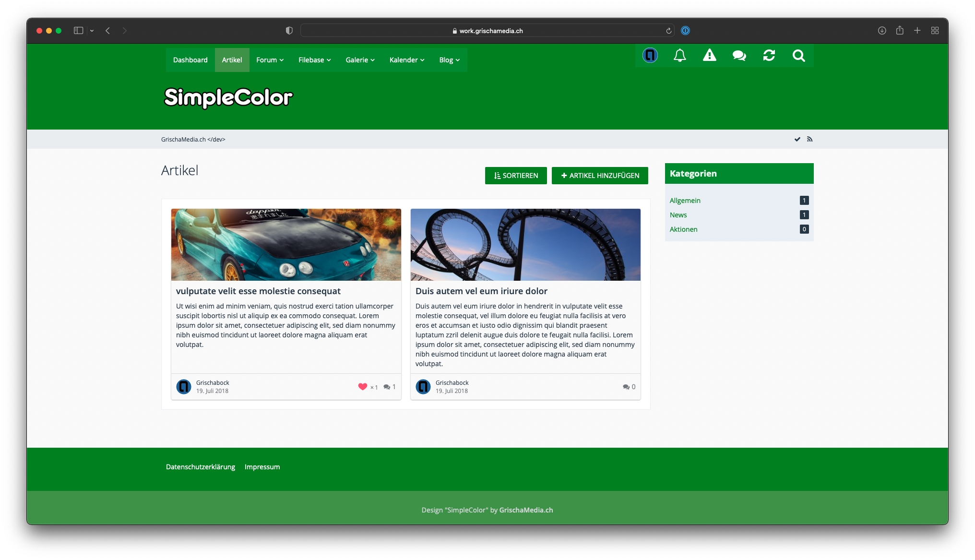The image size is (975, 560).
Task: Click the privacy shield icon in Safari
Action: point(289,31)
